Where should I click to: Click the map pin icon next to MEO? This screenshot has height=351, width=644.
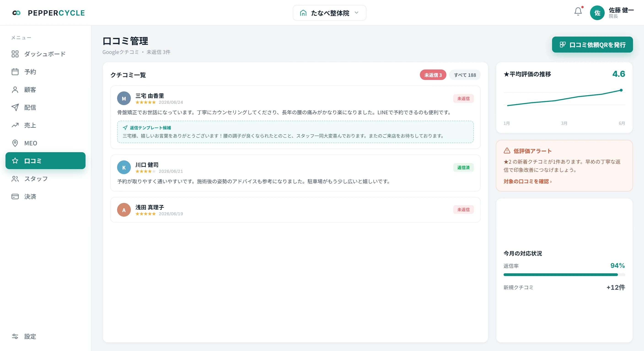(15, 143)
